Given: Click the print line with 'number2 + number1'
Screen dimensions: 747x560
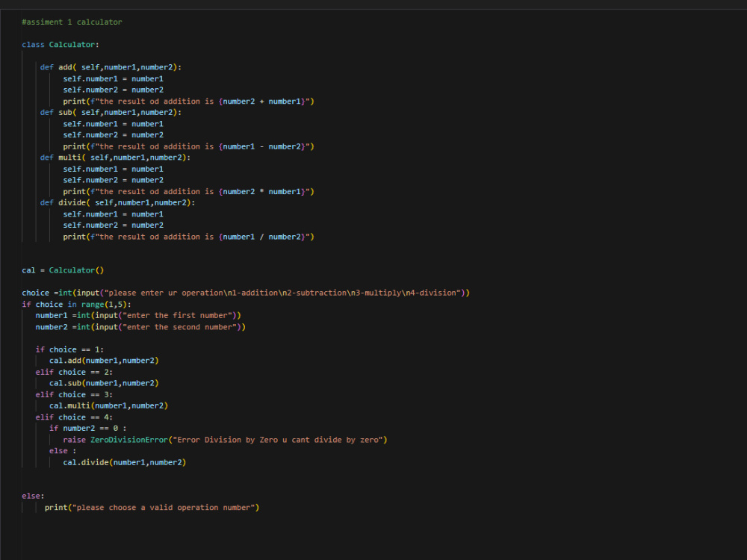Looking at the screenshot, I should [x=189, y=102].
